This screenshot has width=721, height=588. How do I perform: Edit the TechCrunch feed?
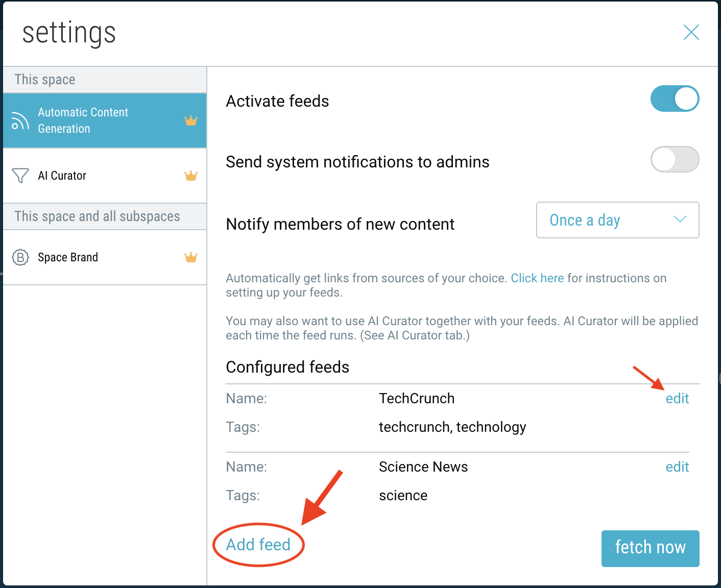coord(677,399)
